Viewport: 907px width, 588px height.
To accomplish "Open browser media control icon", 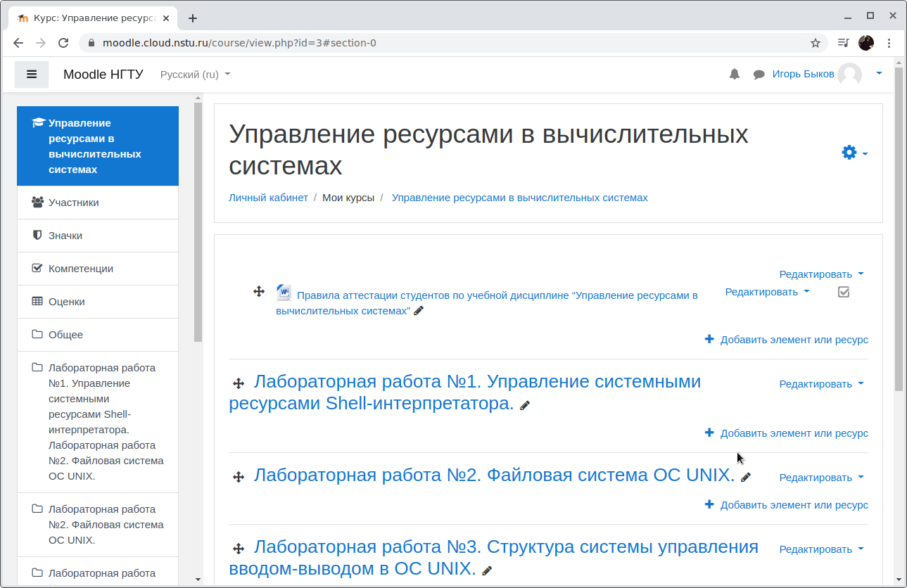I will 844,43.
